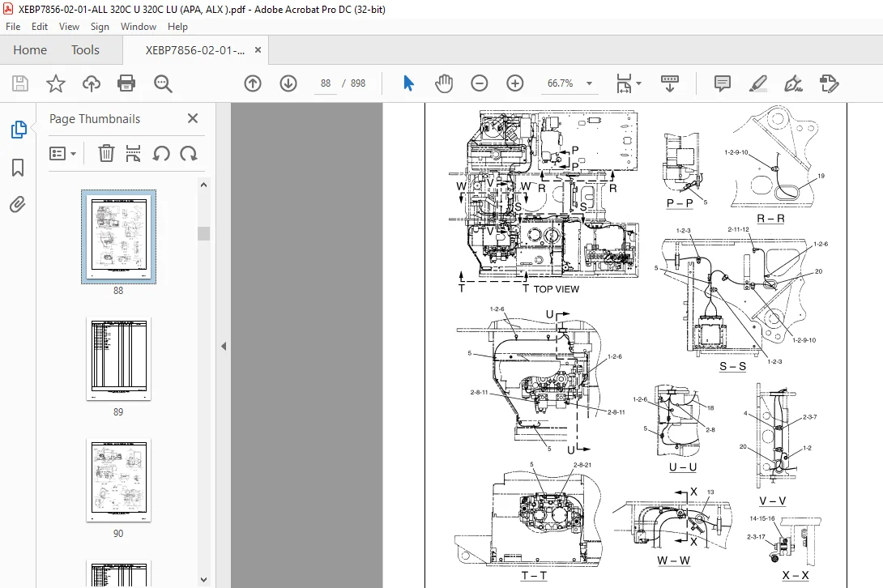Switch to the Home tab
Viewport: 883px width, 588px height.
tap(30, 50)
